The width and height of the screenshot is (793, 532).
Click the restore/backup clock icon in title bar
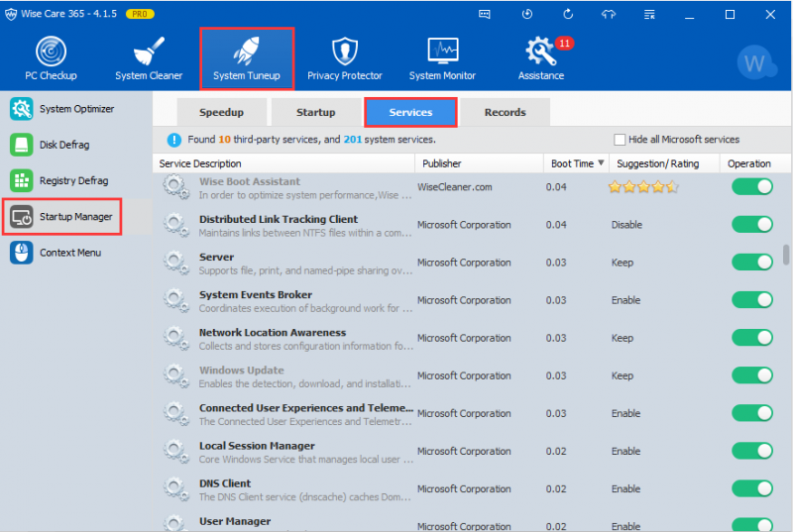pyautogui.click(x=527, y=14)
